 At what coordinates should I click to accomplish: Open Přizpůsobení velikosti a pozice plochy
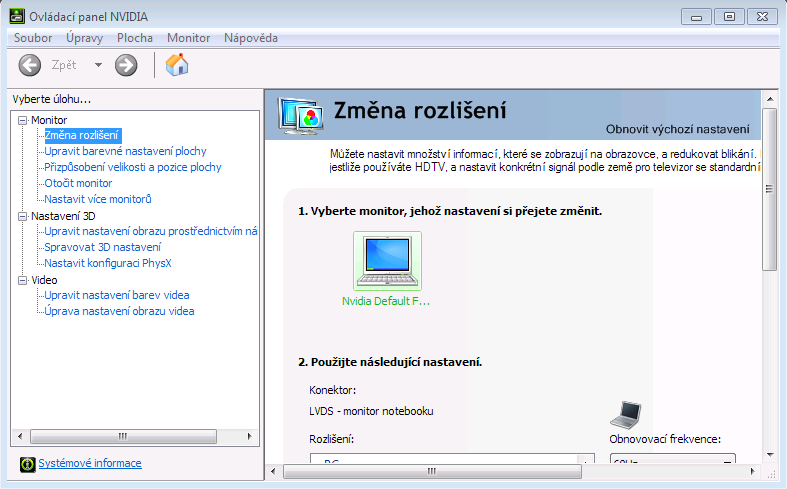pyautogui.click(x=133, y=167)
